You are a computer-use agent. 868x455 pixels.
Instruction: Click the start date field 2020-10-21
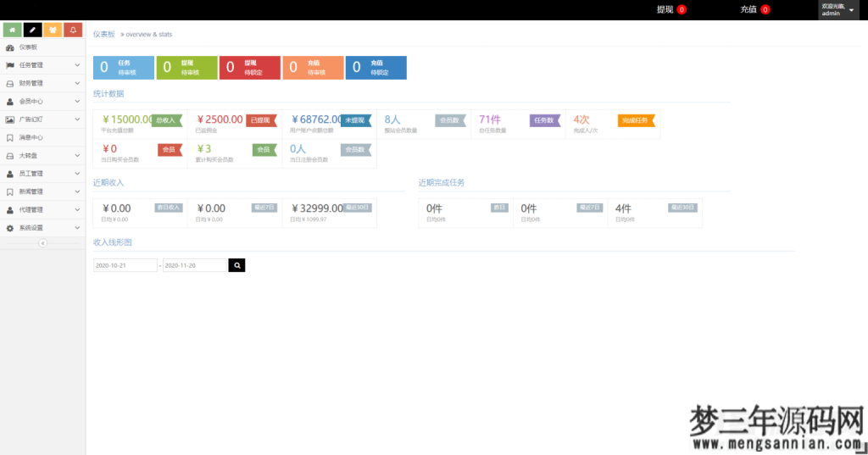(x=125, y=265)
